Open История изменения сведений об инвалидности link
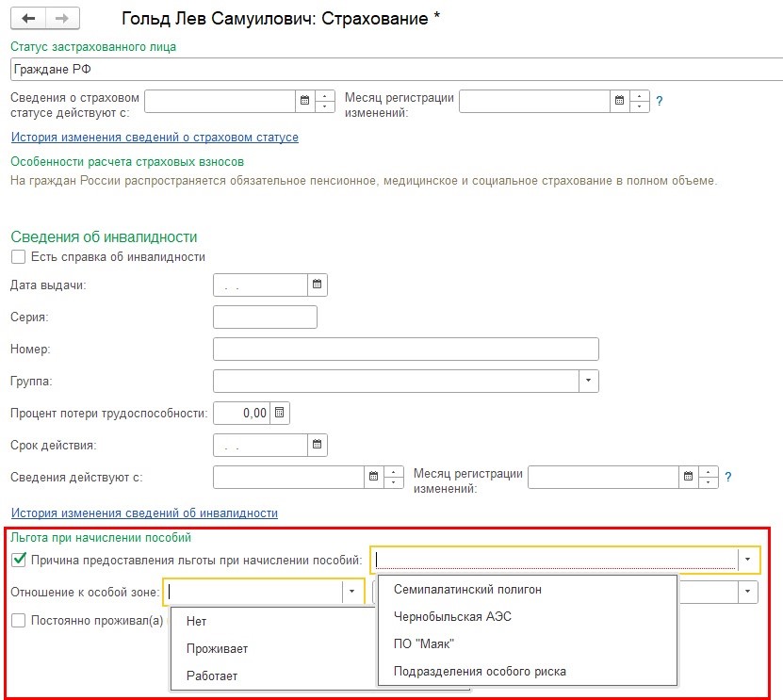 coord(144,513)
